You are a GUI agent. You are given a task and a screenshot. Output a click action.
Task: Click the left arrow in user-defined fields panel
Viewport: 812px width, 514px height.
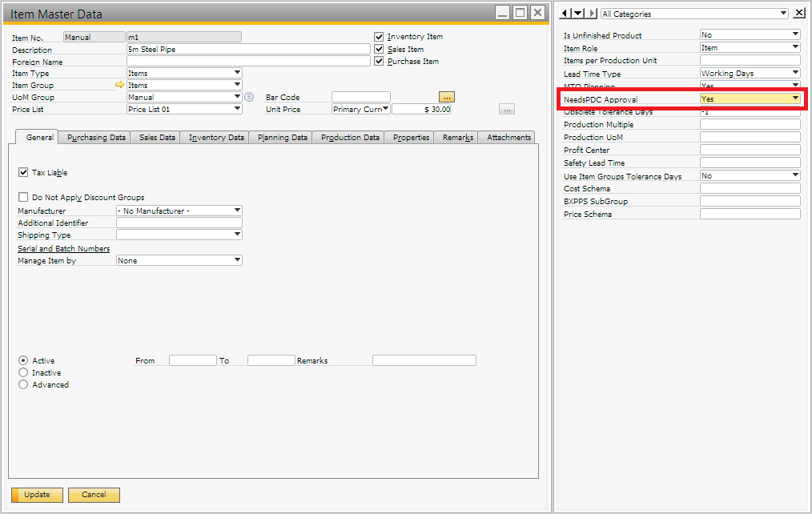point(565,14)
